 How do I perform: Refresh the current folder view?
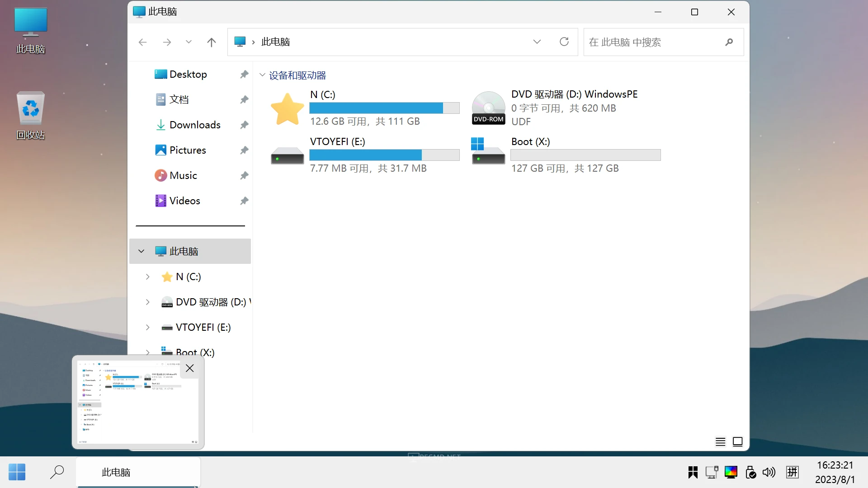coord(564,42)
